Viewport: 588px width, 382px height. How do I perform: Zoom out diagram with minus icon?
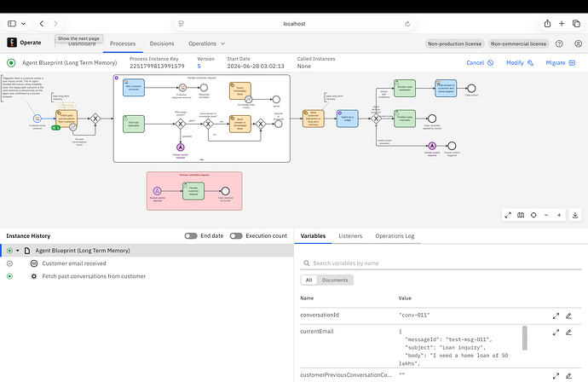click(546, 215)
